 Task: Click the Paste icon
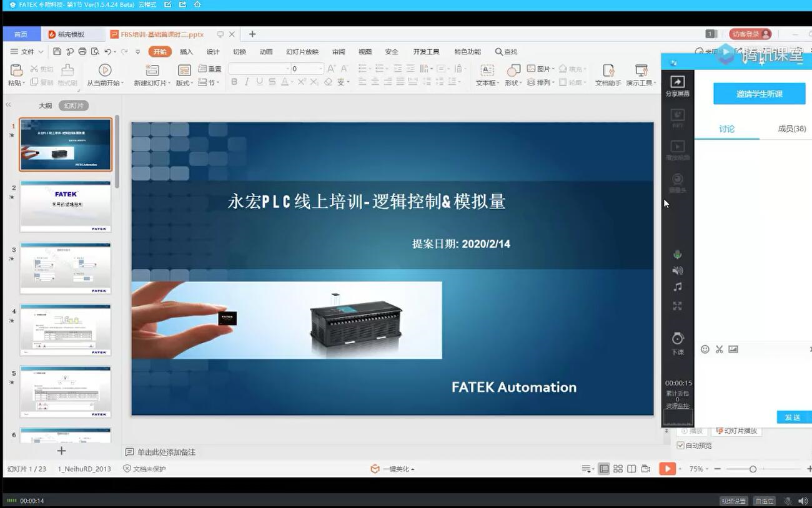pos(16,70)
